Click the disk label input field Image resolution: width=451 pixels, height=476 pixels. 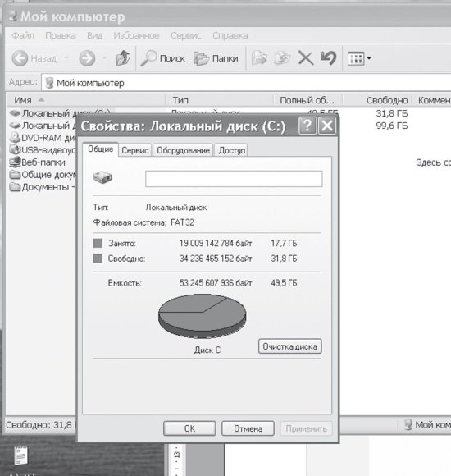(234, 179)
